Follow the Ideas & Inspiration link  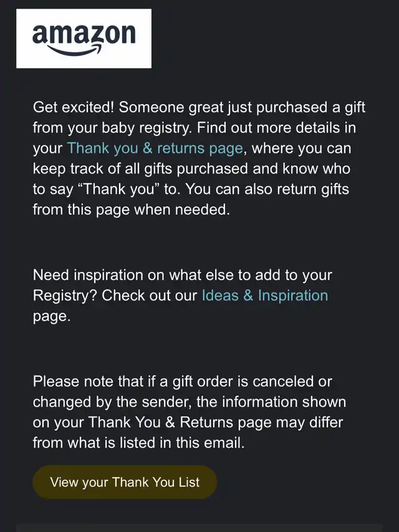pyautogui.click(x=265, y=295)
